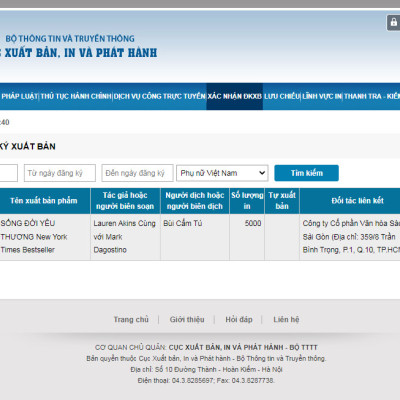Viewport: 400px width, 400px height.
Task: Open the LƯU CHIỂU menu item
Action: click(282, 96)
